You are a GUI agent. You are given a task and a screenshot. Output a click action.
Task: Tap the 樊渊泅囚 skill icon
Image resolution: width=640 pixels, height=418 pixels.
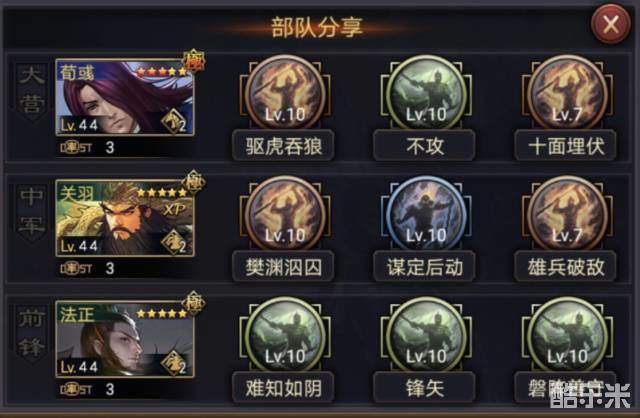coord(285,214)
